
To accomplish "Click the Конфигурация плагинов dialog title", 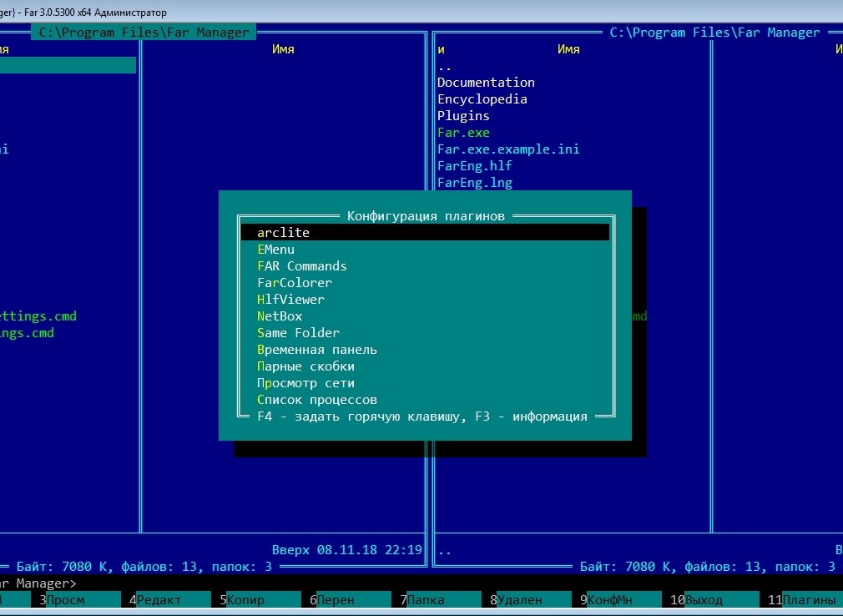I will 426,215.
